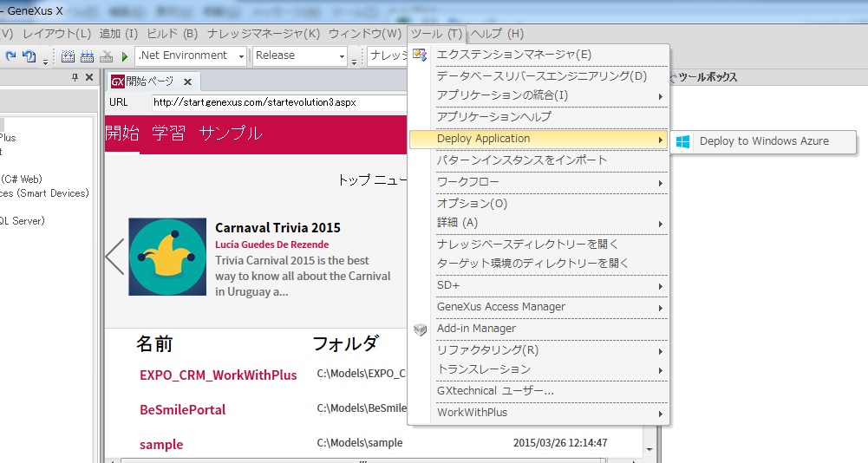Expand アプリケーションの統合 submenu
868x463 pixels.
[661, 96]
